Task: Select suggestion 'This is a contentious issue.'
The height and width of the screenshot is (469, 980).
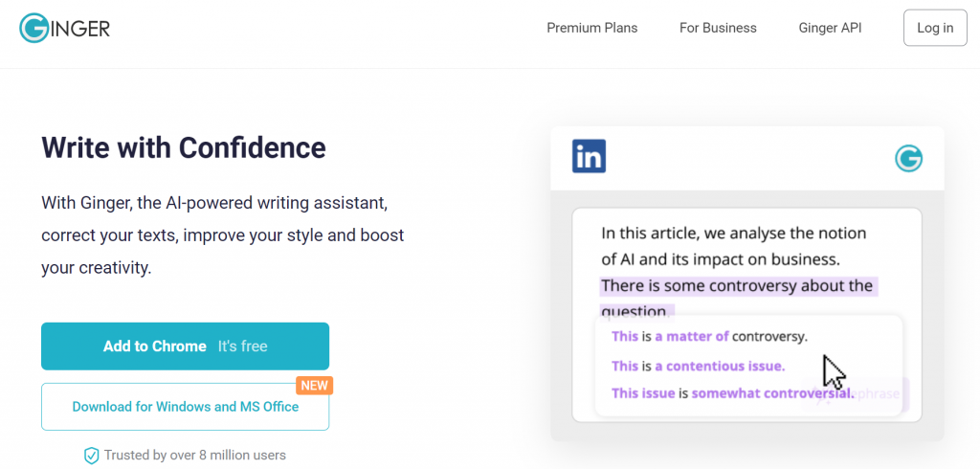Action: 698,366
